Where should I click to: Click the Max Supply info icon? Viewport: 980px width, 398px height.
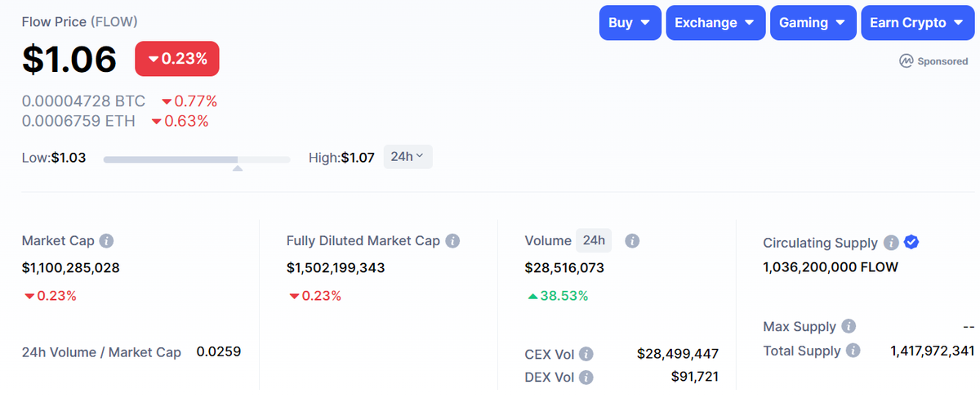click(849, 327)
